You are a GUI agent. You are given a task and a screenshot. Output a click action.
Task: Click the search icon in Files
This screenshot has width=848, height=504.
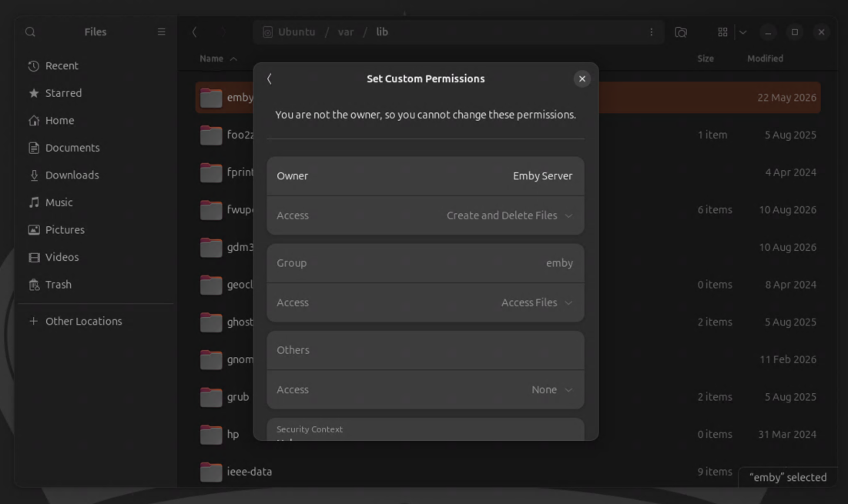[x=30, y=32]
